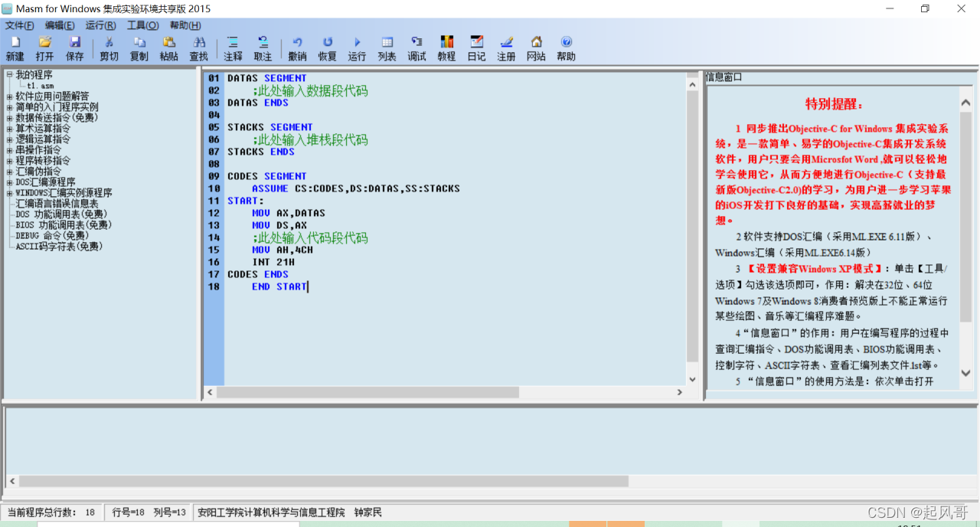The image size is (980, 527).
Task: Click code editor horizontal scrollbar left arrow
Action: pos(209,392)
